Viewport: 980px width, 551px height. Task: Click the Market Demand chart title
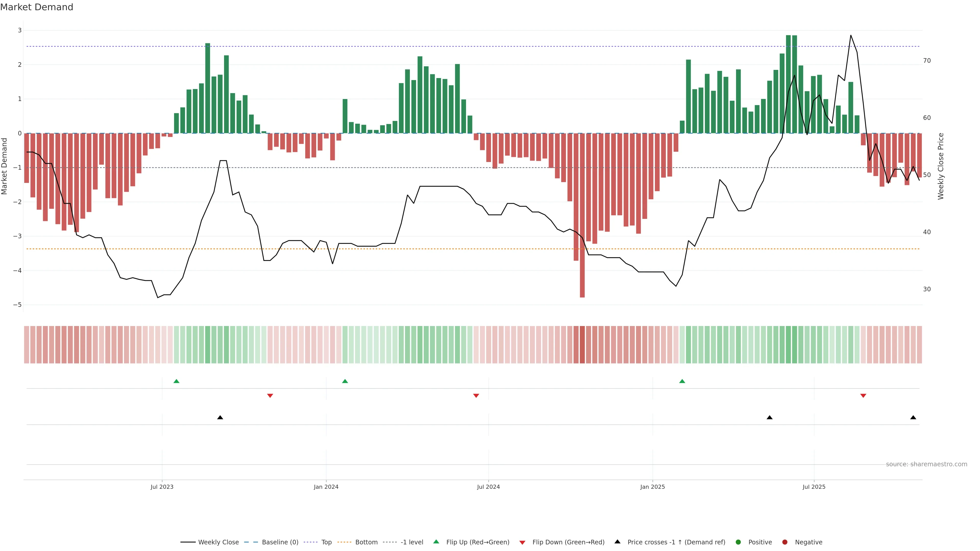(x=36, y=7)
